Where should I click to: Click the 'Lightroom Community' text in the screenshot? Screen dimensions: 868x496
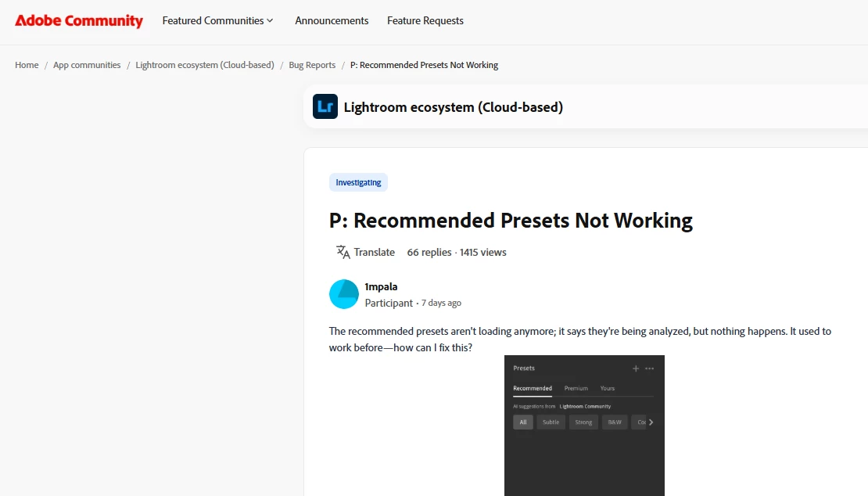(x=585, y=406)
